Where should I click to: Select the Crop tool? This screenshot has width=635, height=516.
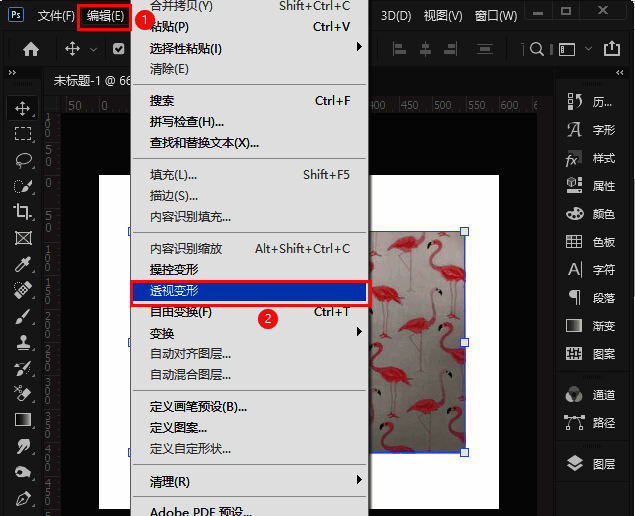(x=23, y=212)
